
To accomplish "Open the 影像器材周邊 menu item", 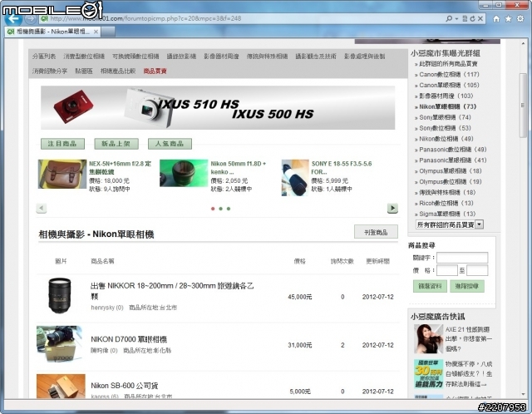I will tap(221, 57).
